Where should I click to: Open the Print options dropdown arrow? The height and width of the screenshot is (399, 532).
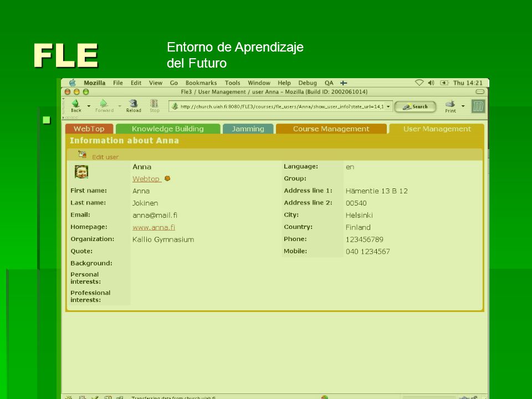click(x=463, y=106)
